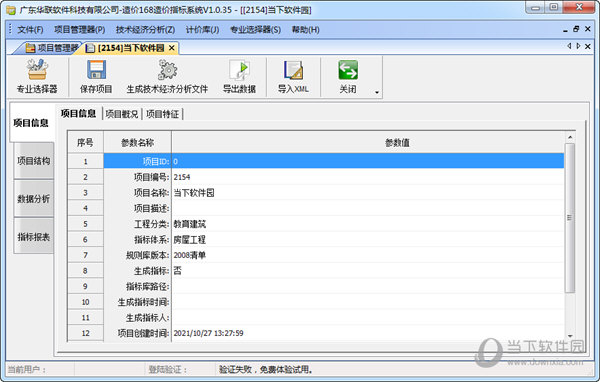Click the vertical scrollbar thumb
The width and height of the screenshot is (600, 382).
click(x=570, y=218)
